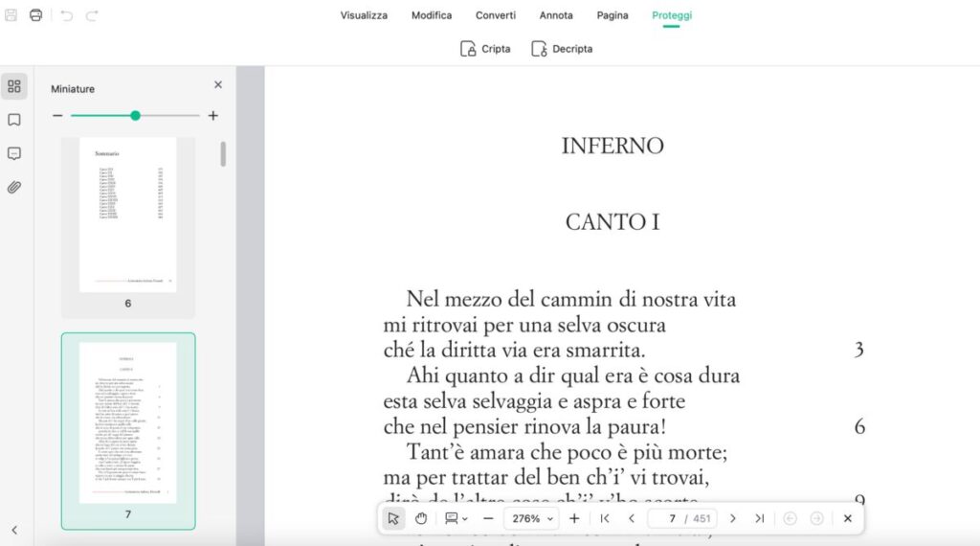
Task: Open the attachments paperclip icon
Action: pos(14,188)
